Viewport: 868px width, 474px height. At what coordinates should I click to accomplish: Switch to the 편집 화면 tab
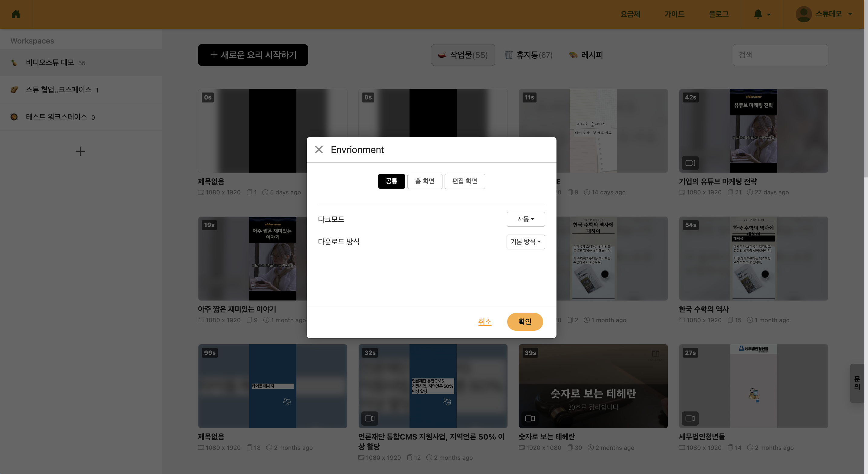click(464, 181)
